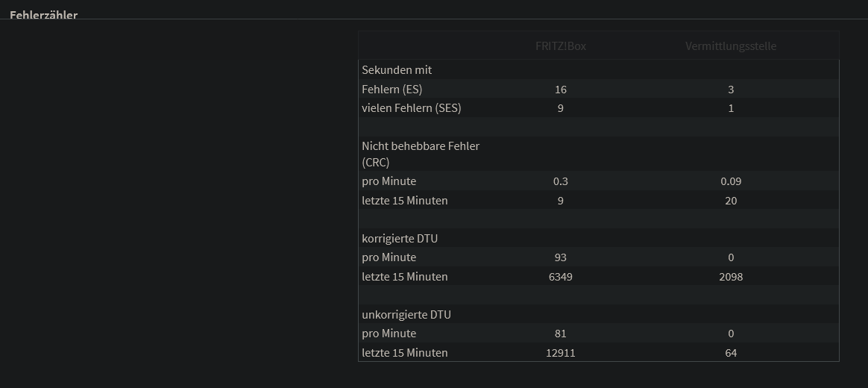Select the FRITZ!Box column header
Screen dimensions: 868x388
pyautogui.click(x=561, y=46)
